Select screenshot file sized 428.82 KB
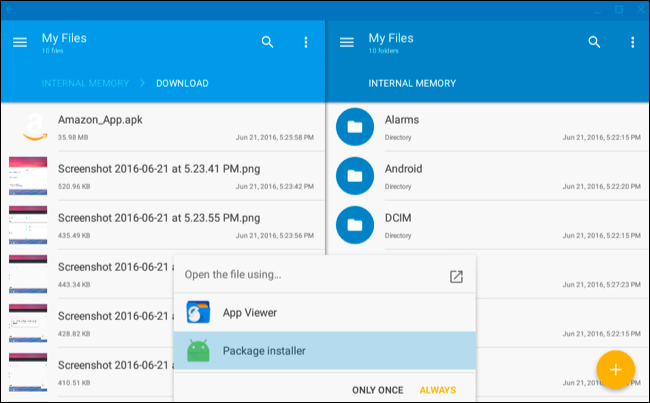The height and width of the screenshot is (403, 650). point(88,323)
